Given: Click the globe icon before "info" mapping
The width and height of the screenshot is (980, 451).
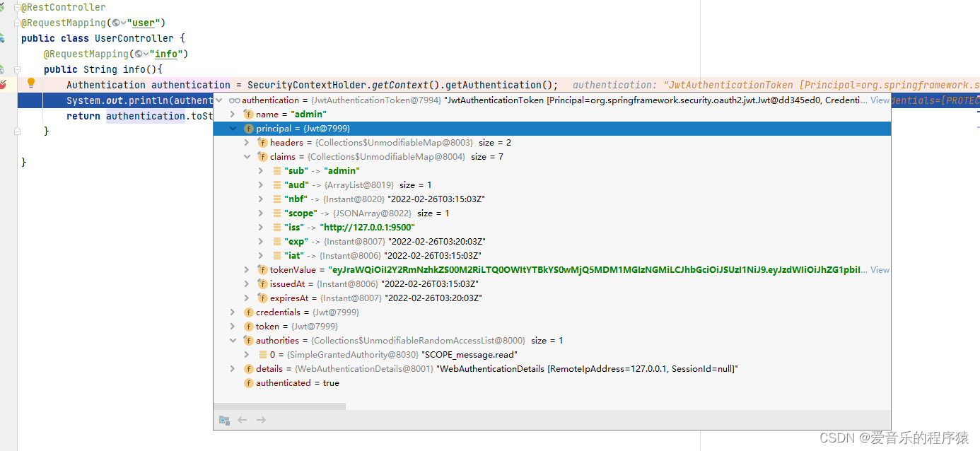Looking at the screenshot, I should 139,54.
